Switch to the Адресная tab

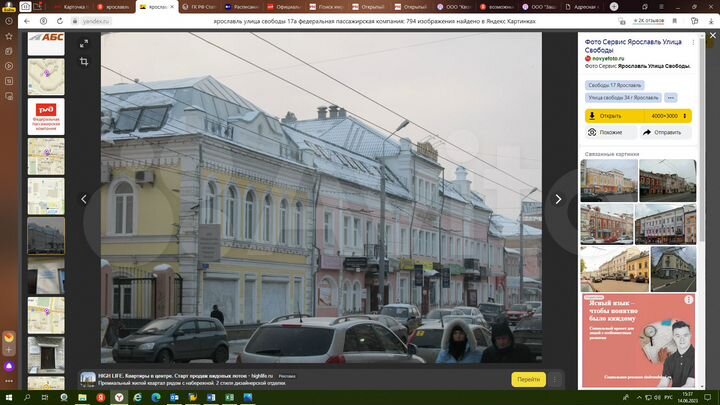tap(583, 6)
